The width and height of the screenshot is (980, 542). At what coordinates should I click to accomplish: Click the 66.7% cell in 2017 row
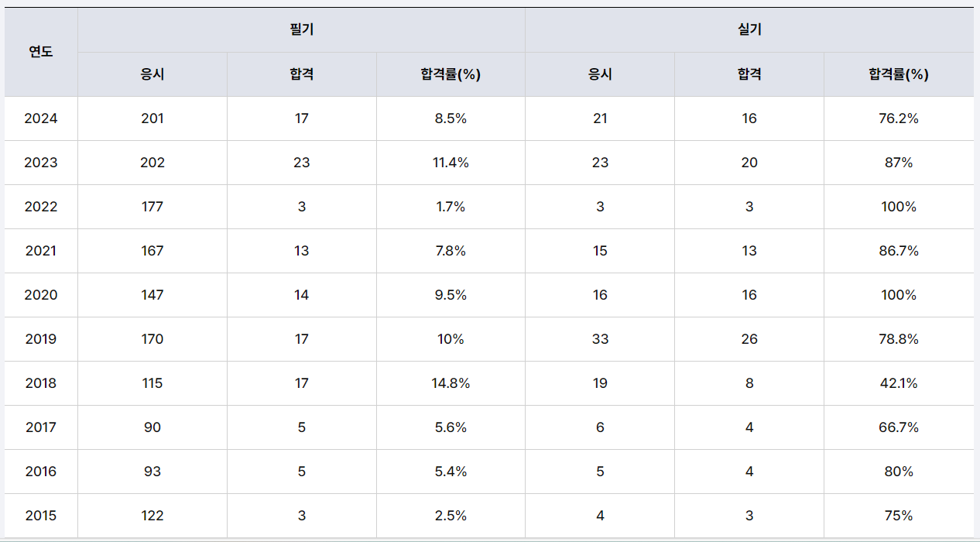click(898, 427)
